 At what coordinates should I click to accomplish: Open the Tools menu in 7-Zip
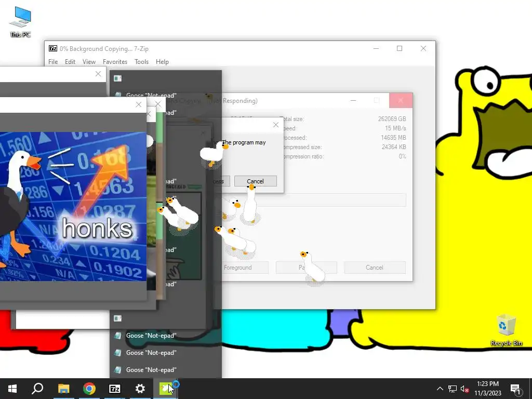(141, 62)
